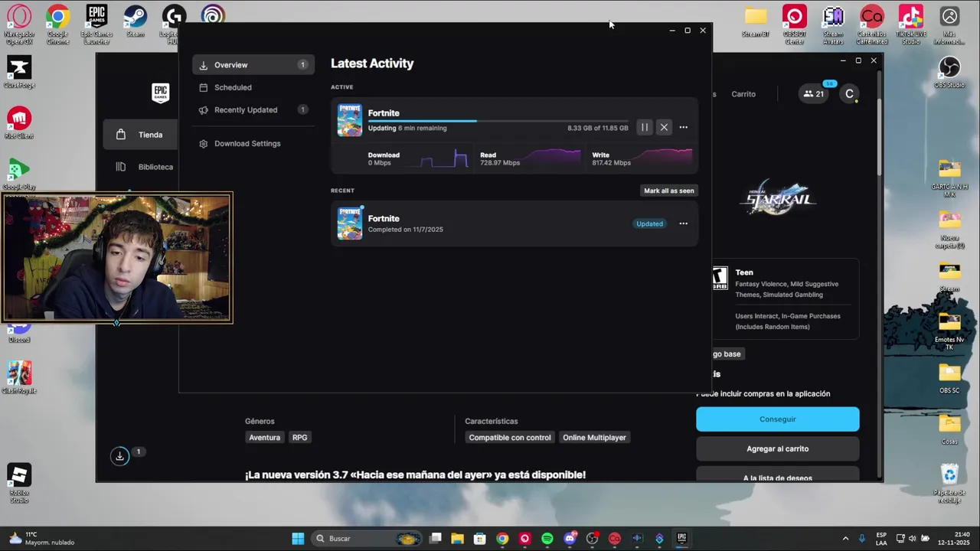Image resolution: width=980 pixels, height=551 pixels.
Task: Click the downloads icon at the sidebar bottom
Action: (x=119, y=456)
